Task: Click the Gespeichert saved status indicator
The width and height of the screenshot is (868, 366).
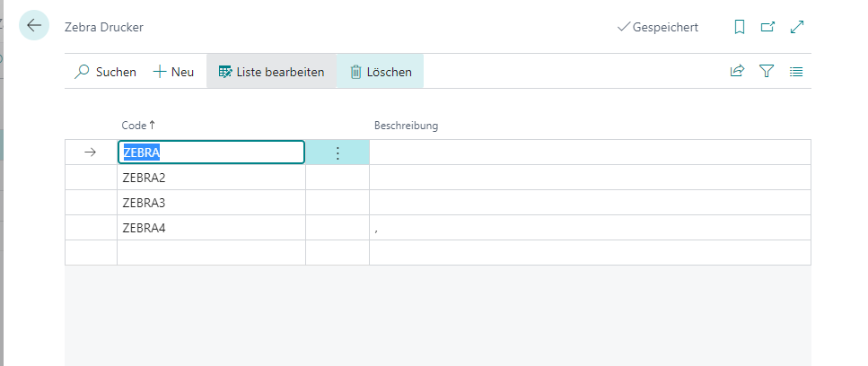Action: point(658,27)
